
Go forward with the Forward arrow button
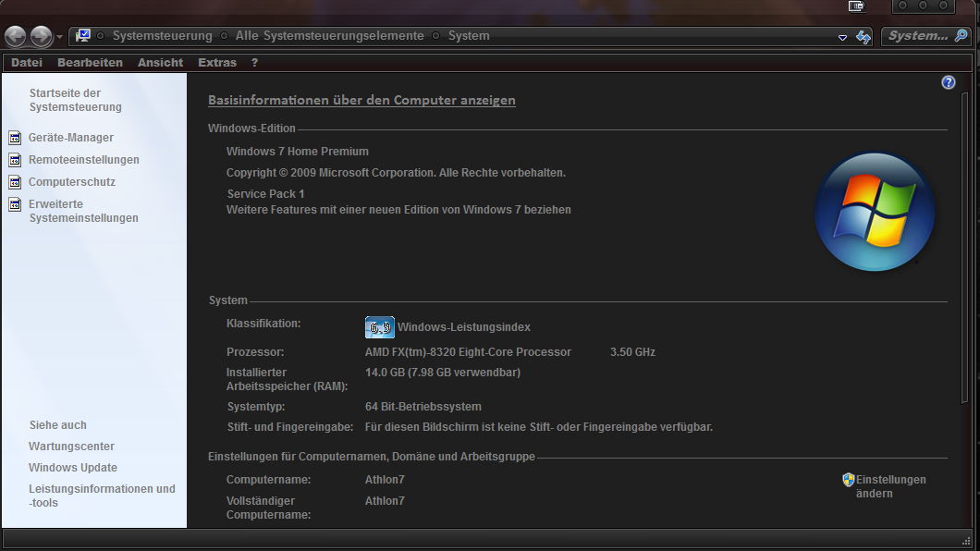(42, 36)
